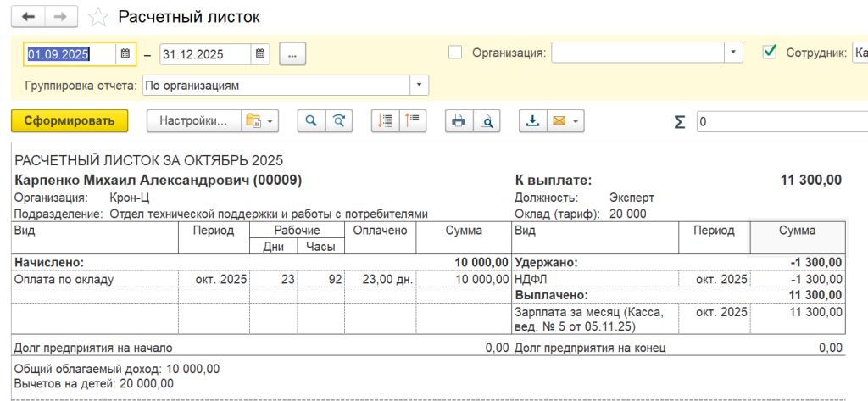Select Зарплата за месяц sum 11 300,00

coord(797,319)
